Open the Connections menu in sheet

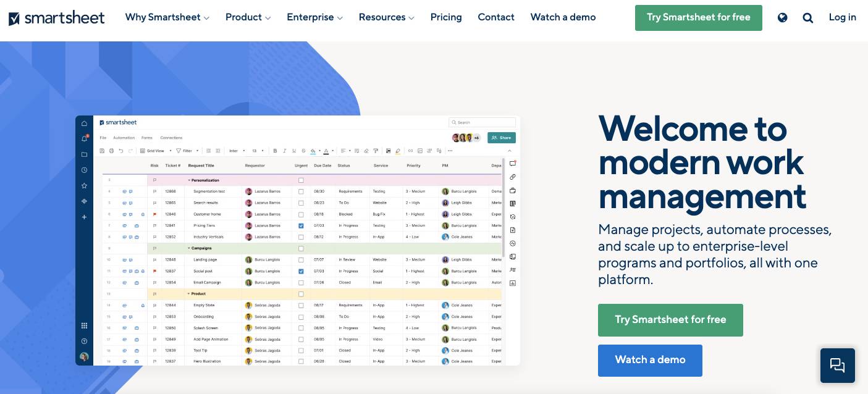point(171,138)
